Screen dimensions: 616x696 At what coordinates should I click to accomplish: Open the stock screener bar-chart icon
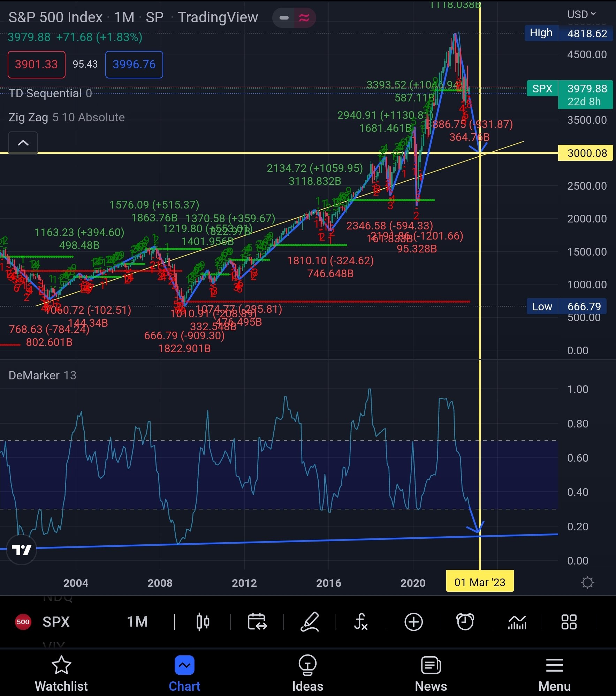pos(517,622)
